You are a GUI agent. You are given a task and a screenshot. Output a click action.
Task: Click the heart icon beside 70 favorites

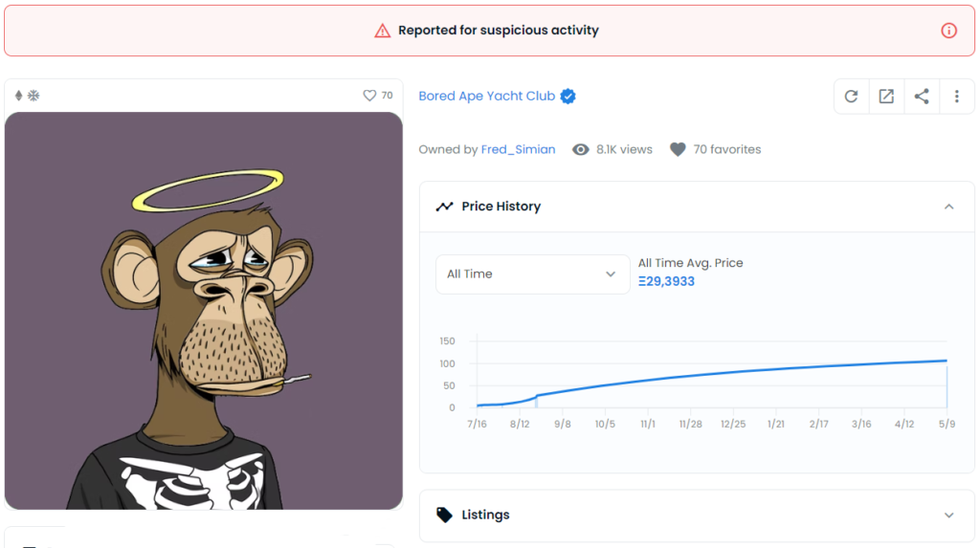tap(678, 149)
